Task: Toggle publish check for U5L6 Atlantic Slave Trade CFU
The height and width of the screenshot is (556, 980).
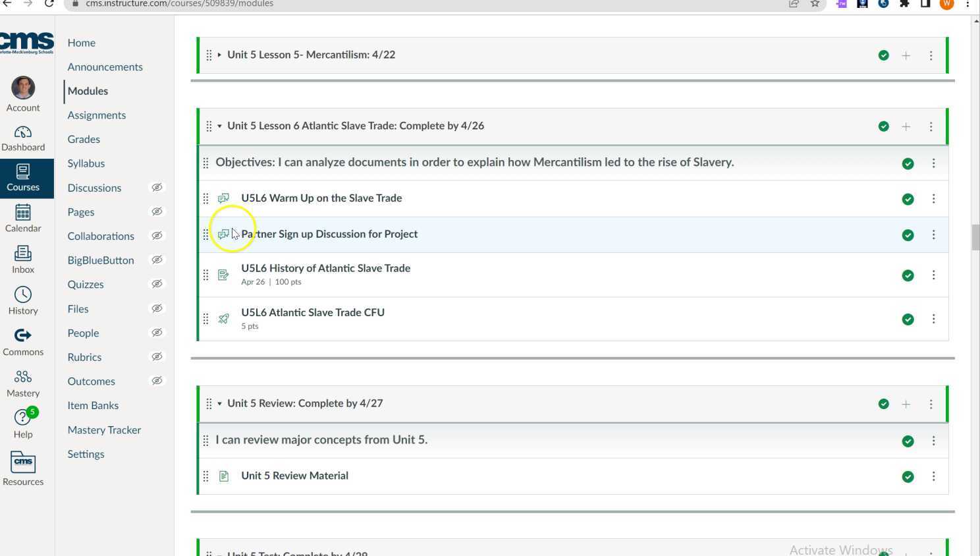Action: click(908, 320)
